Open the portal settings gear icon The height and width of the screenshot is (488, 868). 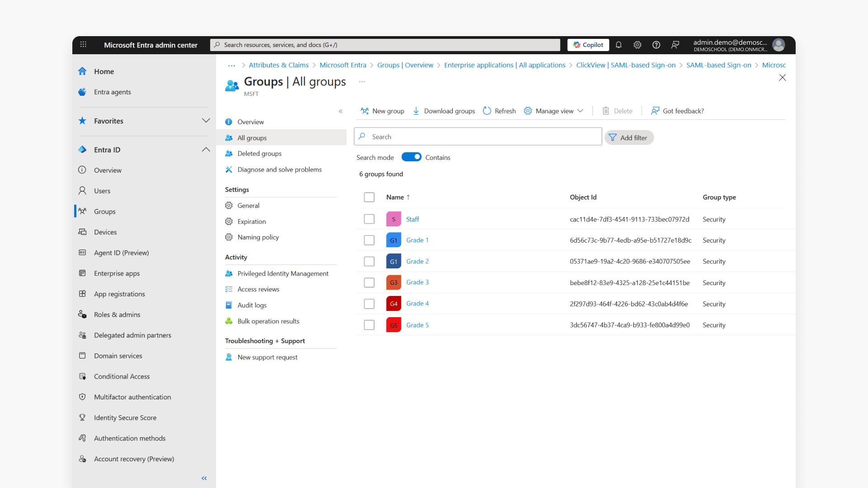click(x=637, y=45)
